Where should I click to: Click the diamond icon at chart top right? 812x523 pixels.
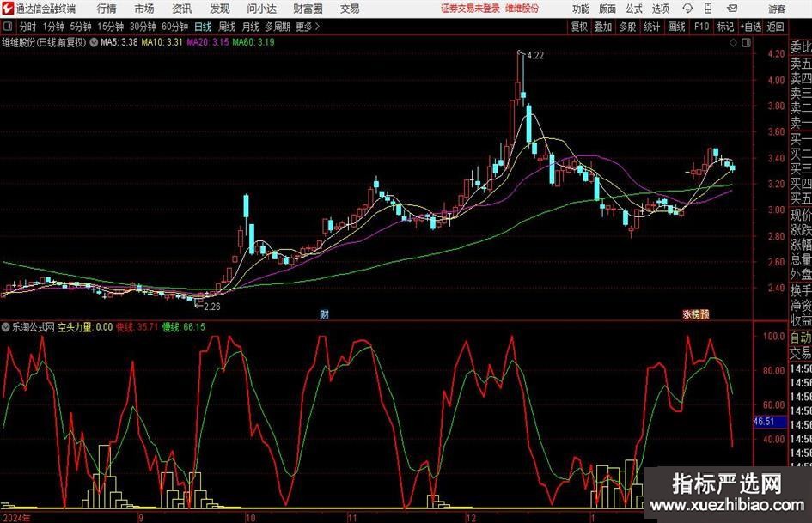click(733, 43)
